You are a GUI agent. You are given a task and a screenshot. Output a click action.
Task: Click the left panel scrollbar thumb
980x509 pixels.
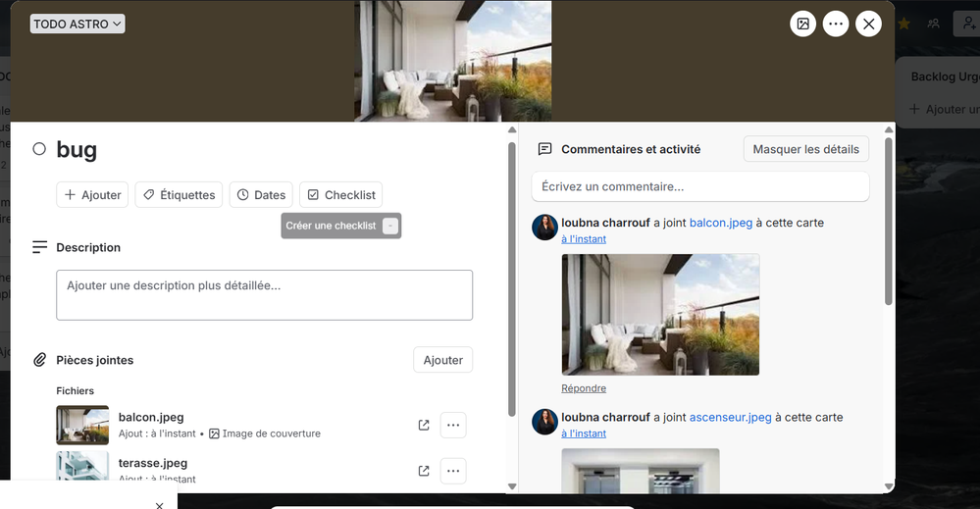point(512,280)
